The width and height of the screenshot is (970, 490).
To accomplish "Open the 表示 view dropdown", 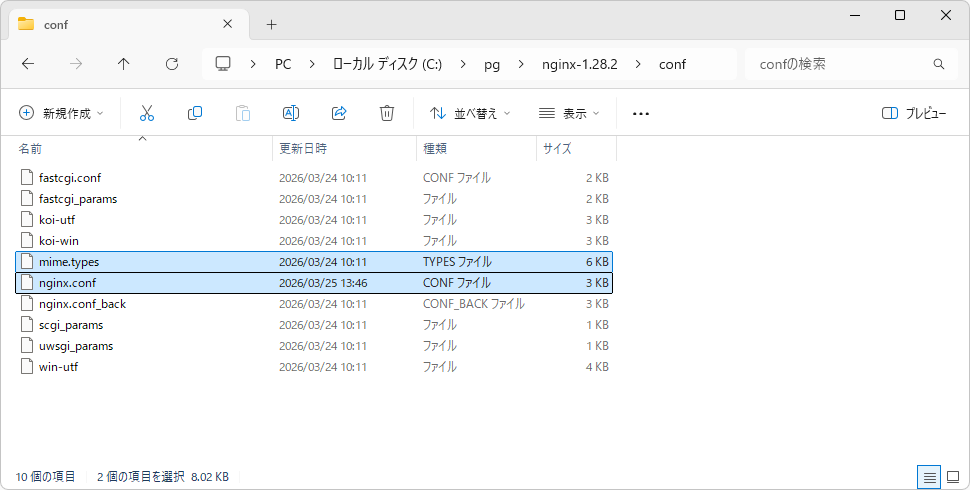I will click(569, 113).
